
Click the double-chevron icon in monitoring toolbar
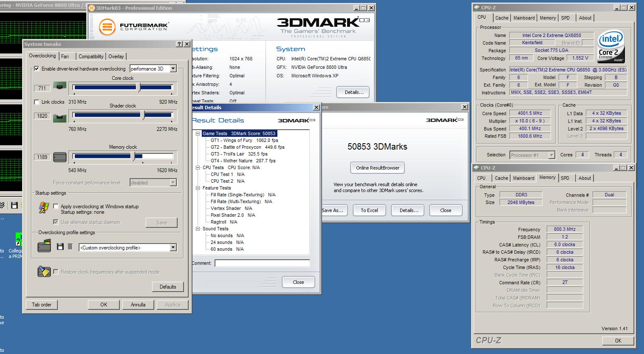2,206
